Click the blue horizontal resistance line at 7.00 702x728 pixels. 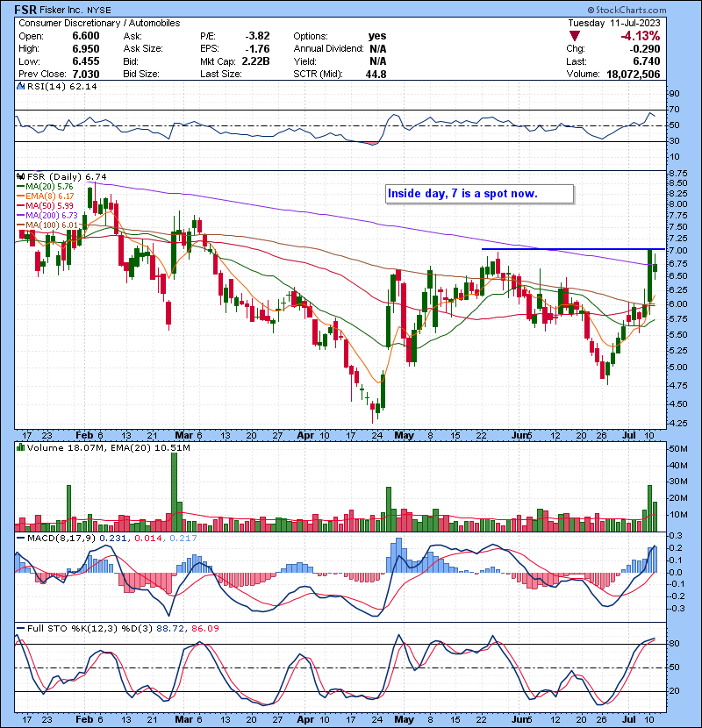tap(573, 249)
